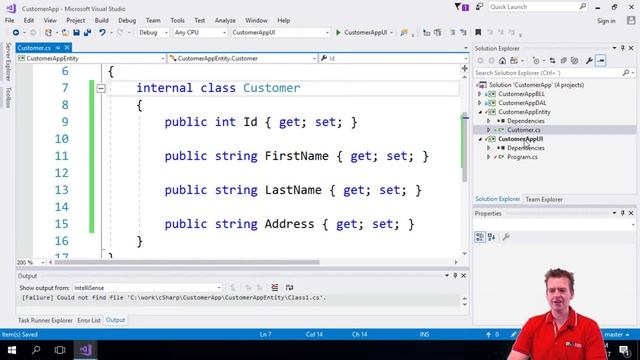Screen dimensions: 640x360
Task: Open Windows Start menu
Action: tap(11, 350)
